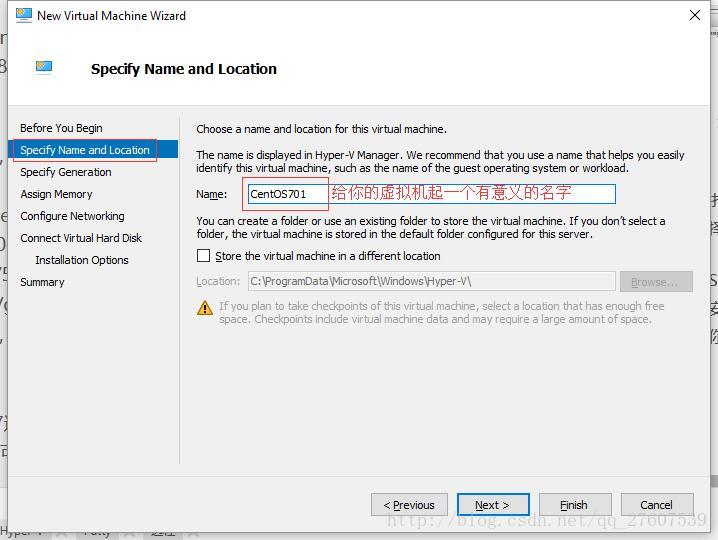Close the wizard with the X button
The image size is (718, 540).
point(695,15)
